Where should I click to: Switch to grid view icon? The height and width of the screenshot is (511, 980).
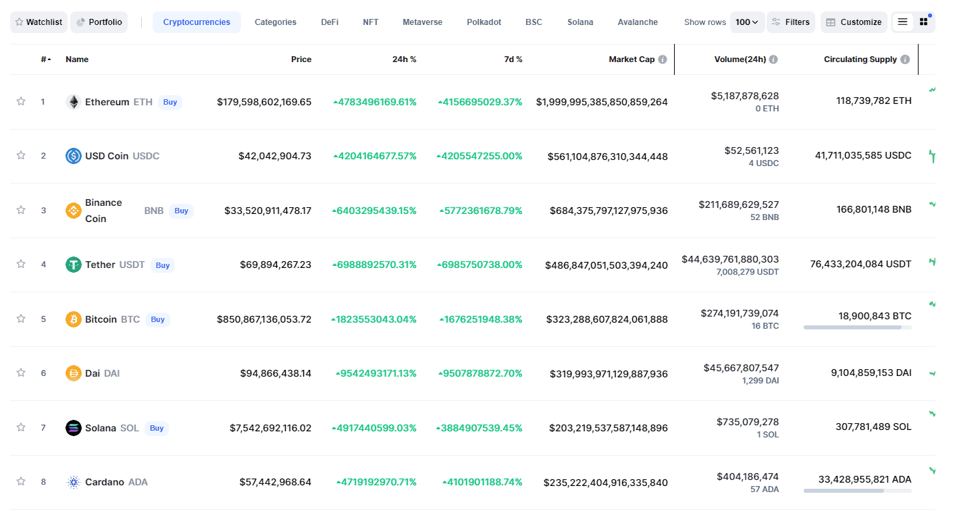[x=923, y=22]
